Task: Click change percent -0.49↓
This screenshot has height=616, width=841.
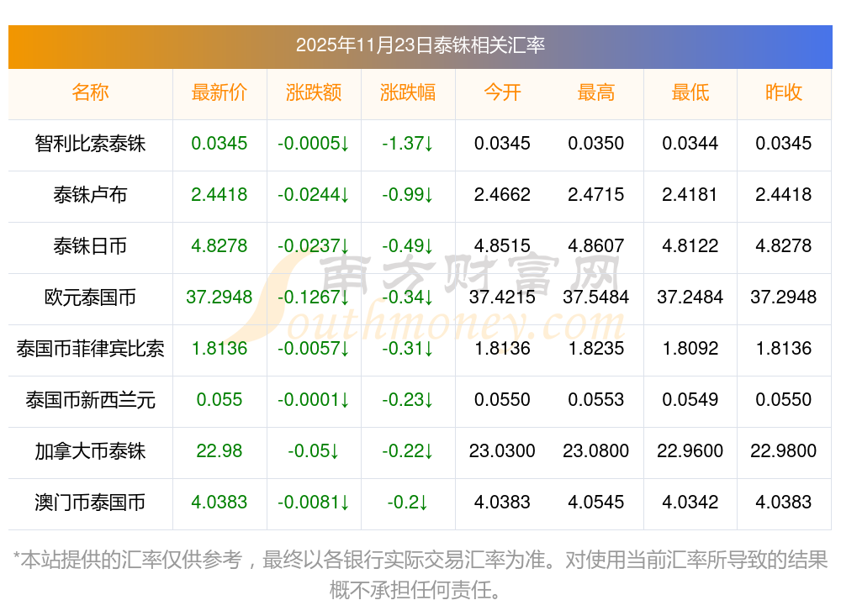Action: 408,246
